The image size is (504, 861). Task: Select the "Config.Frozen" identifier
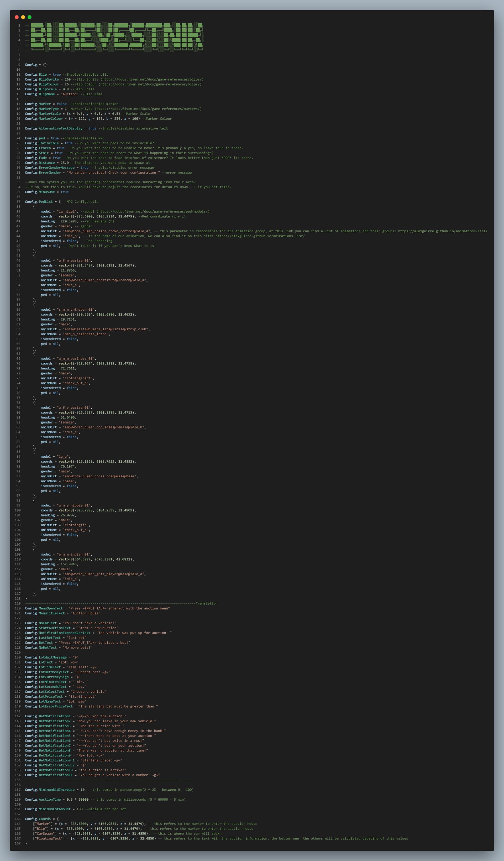(38, 148)
